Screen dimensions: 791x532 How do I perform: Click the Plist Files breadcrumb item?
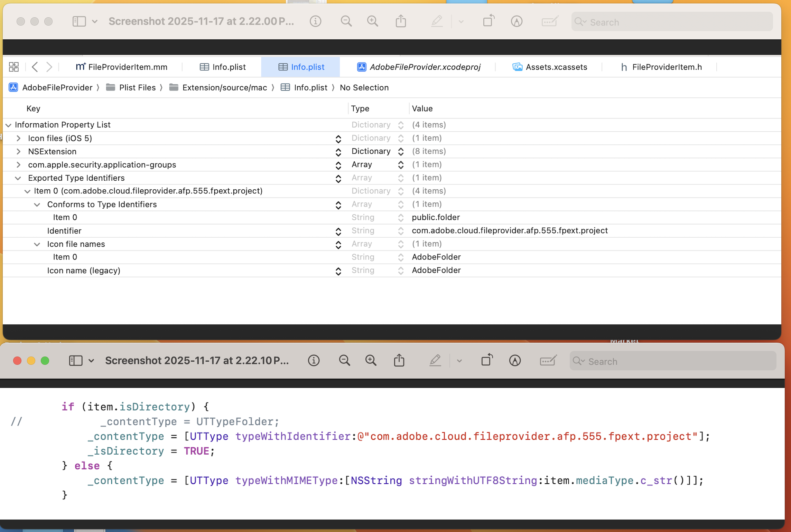(137, 88)
